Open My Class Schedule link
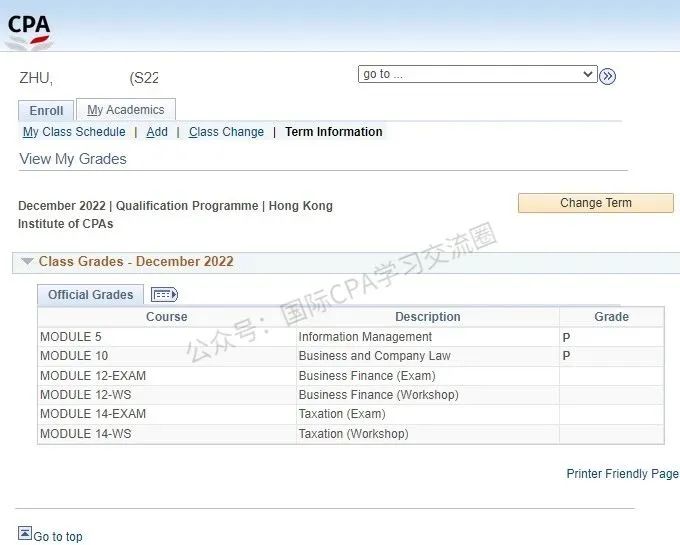 click(x=74, y=132)
